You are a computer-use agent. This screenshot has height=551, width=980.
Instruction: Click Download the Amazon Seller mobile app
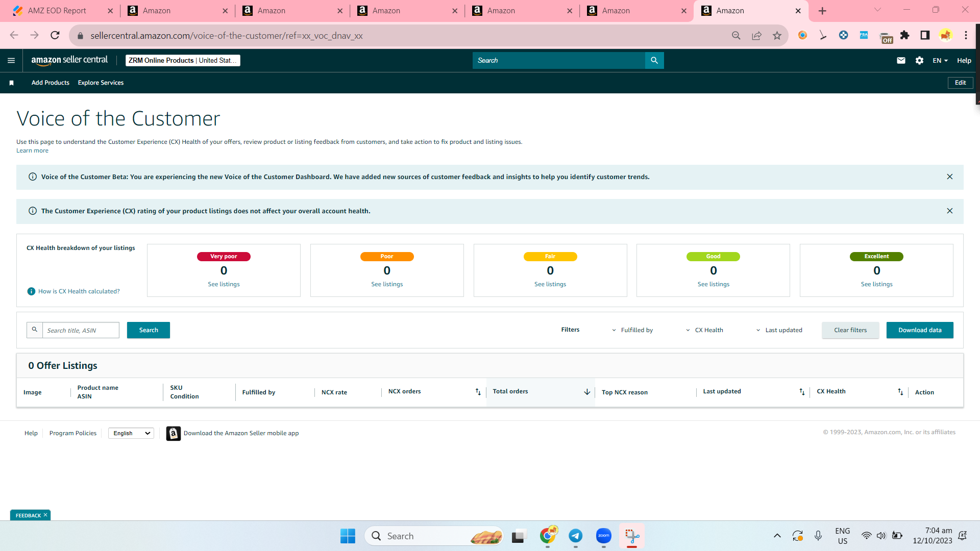coord(241,433)
